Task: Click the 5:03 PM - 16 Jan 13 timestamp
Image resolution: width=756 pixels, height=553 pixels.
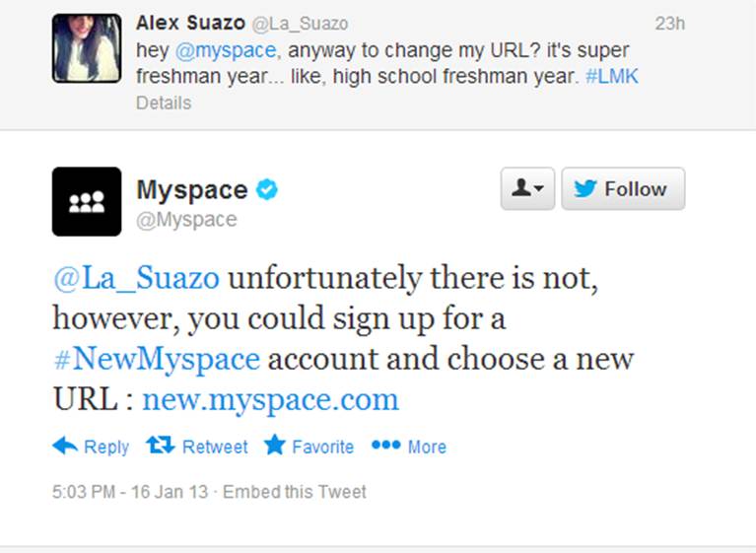Action: tap(130, 492)
